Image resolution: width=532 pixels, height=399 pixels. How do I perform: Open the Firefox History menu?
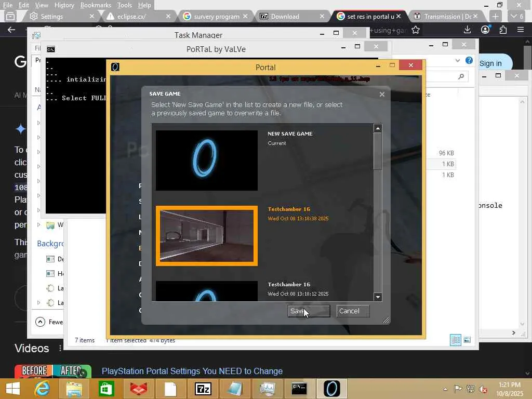click(64, 5)
